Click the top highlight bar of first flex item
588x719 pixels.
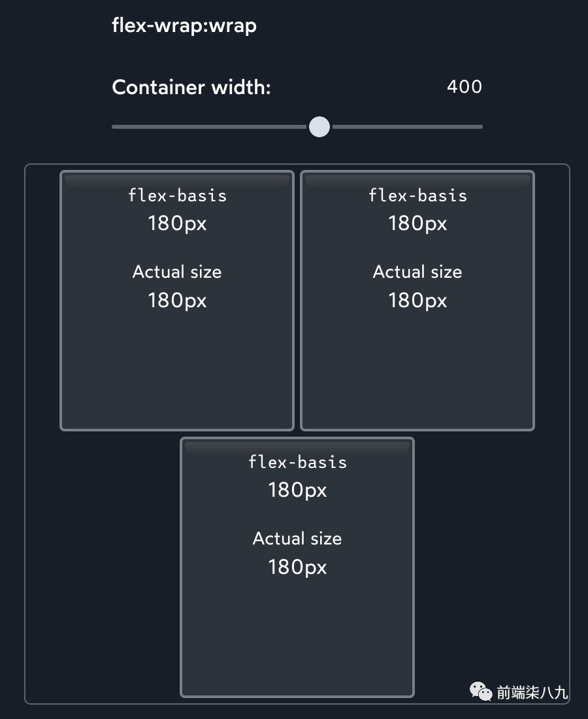pyautogui.click(x=177, y=179)
